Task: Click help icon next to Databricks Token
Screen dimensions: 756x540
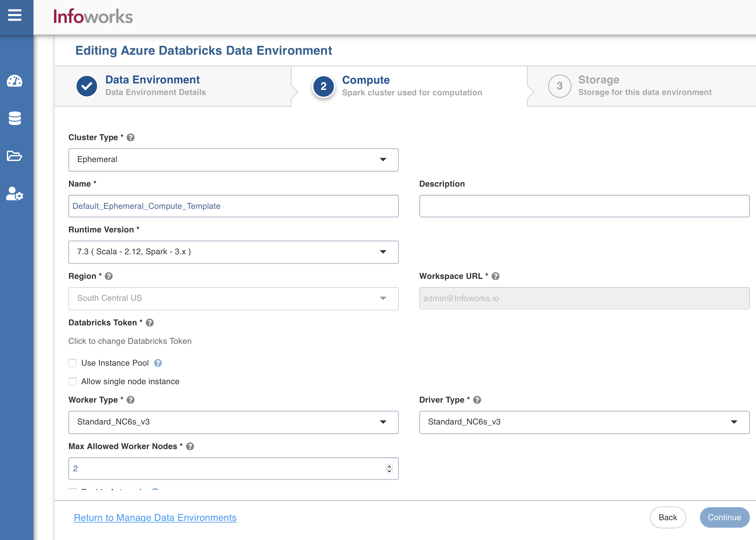Action: pyautogui.click(x=150, y=323)
